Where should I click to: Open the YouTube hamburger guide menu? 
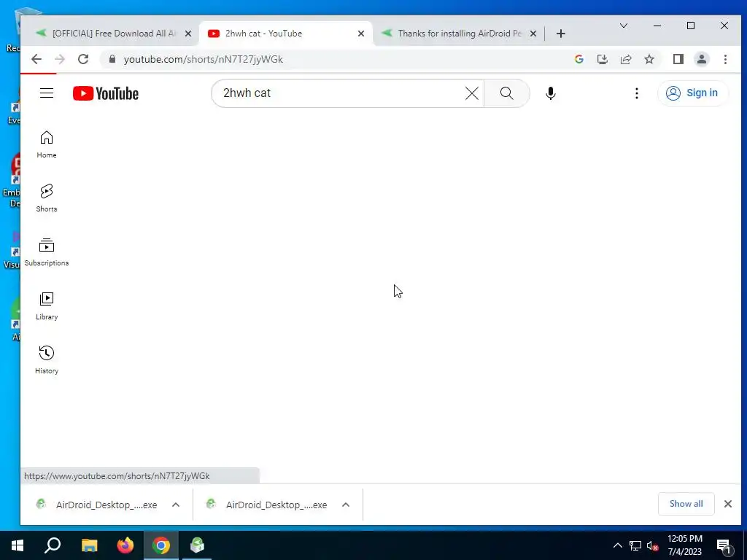47,93
